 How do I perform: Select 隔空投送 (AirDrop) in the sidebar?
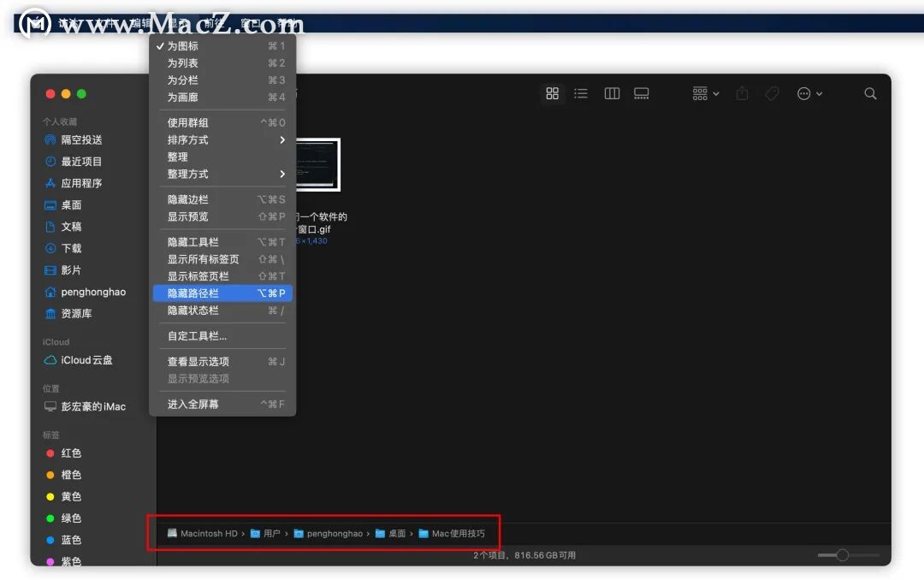pos(73,139)
